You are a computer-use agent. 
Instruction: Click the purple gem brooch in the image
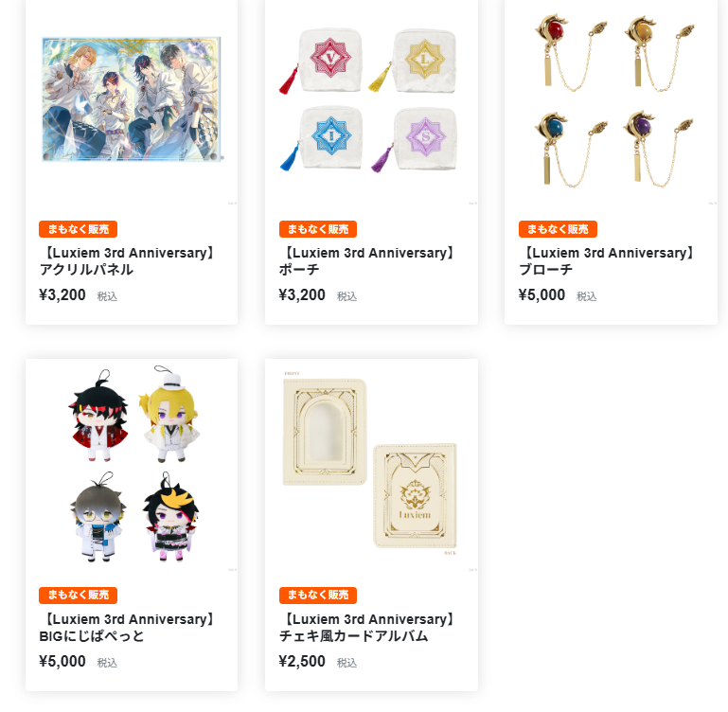(659, 148)
